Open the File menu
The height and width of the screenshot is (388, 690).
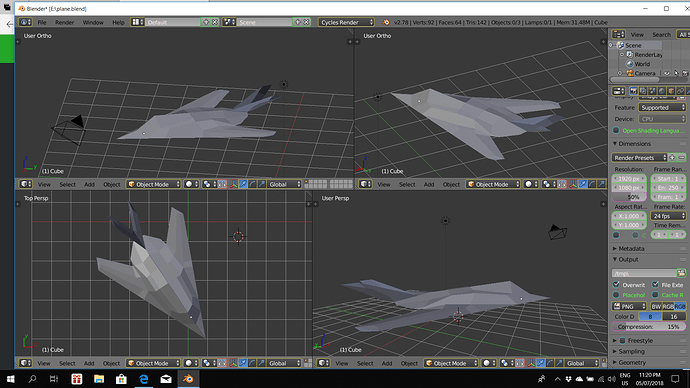42,22
